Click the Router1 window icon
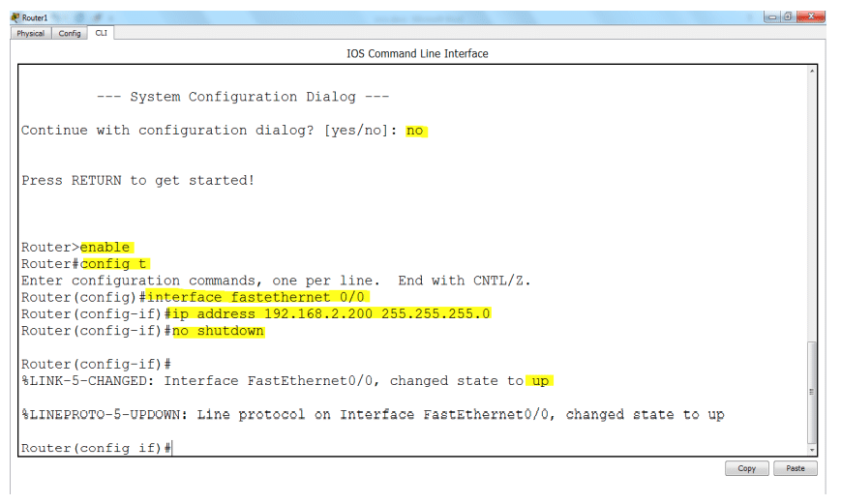 coord(15,17)
